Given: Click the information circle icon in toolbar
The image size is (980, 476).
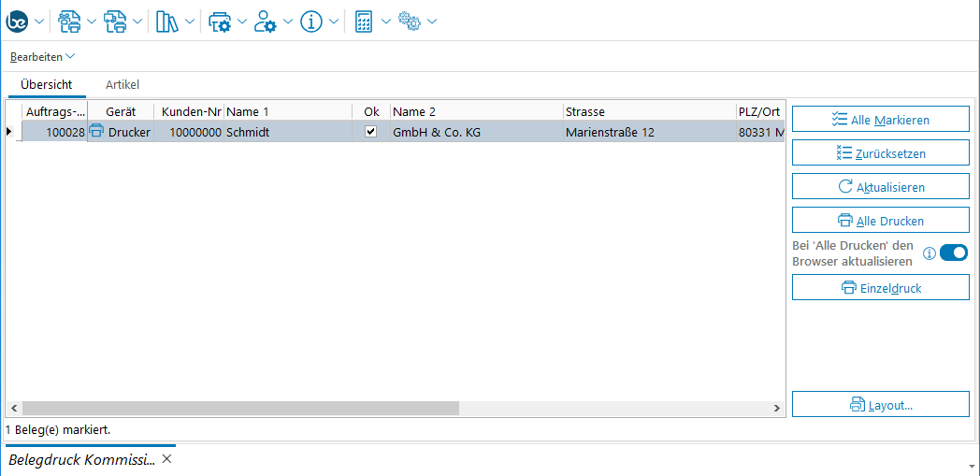Looking at the screenshot, I should [x=311, y=22].
